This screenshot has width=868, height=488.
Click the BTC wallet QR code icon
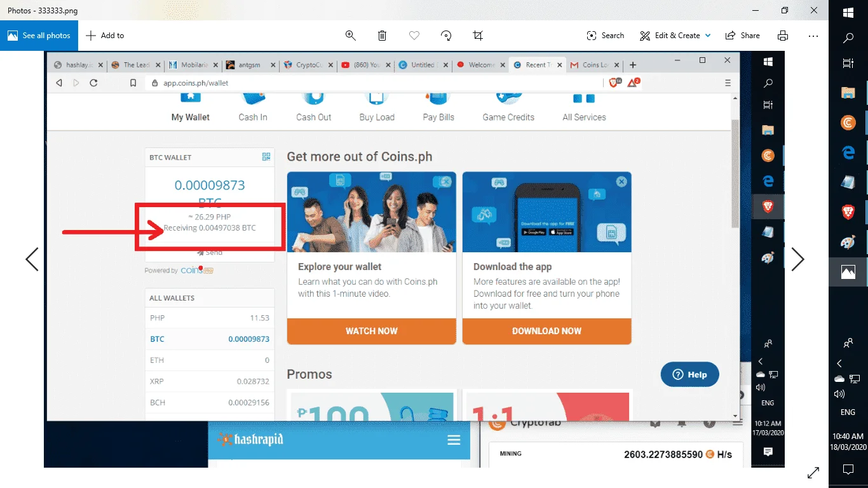pyautogui.click(x=266, y=157)
